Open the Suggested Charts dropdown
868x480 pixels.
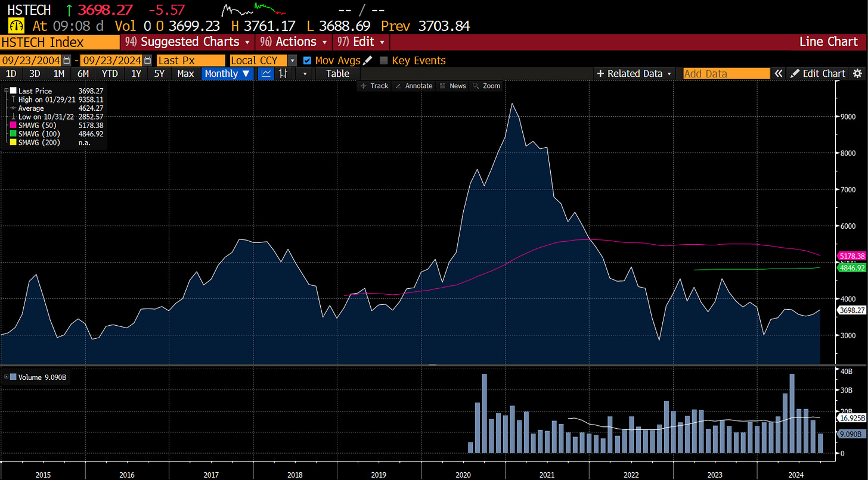click(x=188, y=42)
